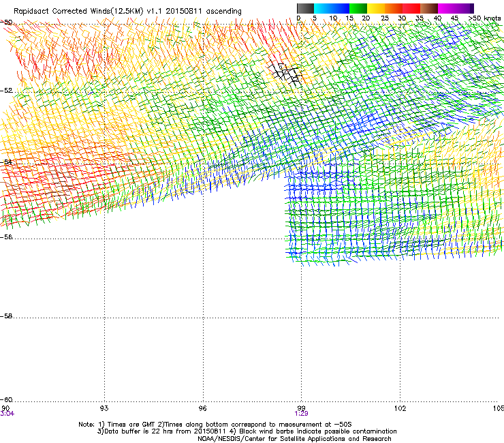Click the purple '3:04' pass time label

[7, 414]
